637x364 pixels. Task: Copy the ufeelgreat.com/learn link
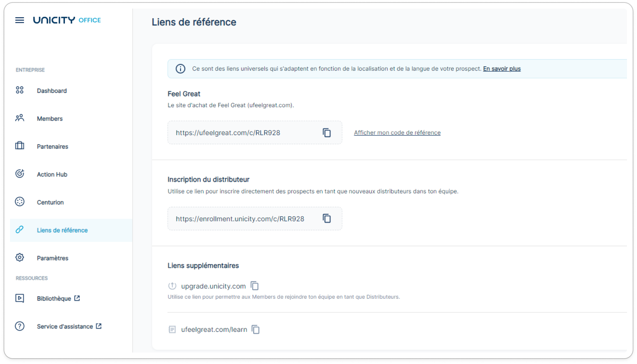256,329
